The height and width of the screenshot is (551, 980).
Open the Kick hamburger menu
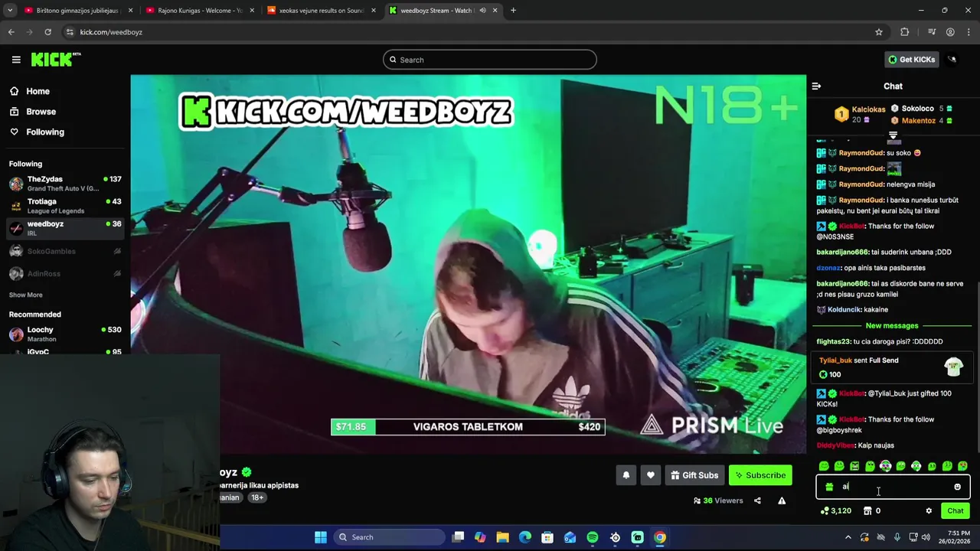(x=16, y=60)
